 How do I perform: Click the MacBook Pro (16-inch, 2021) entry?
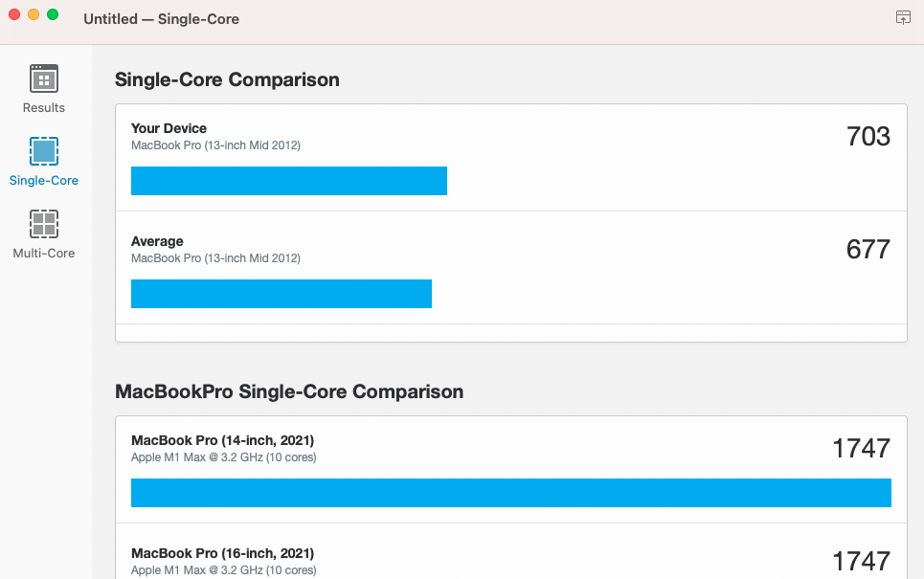[222, 553]
